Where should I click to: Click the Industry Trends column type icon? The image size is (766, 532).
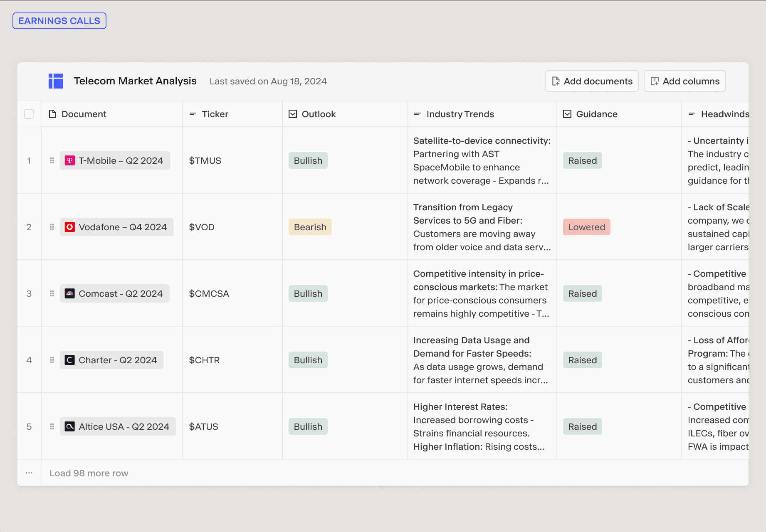coord(418,114)
